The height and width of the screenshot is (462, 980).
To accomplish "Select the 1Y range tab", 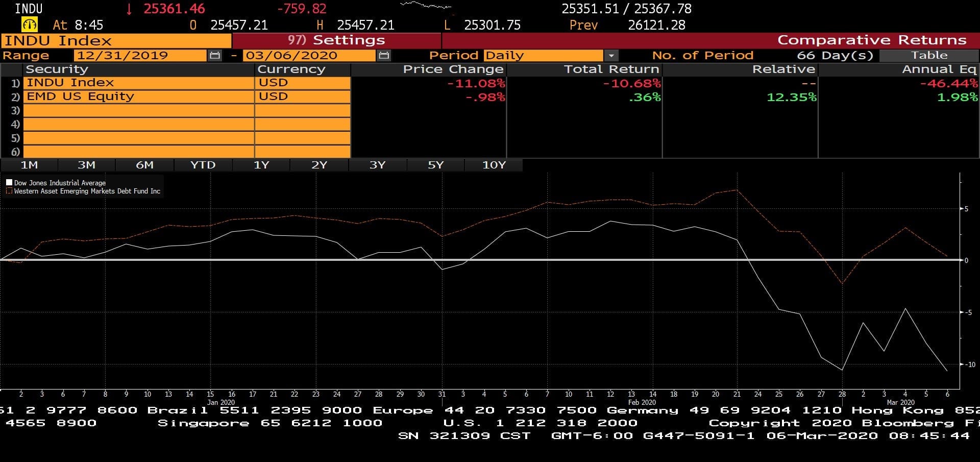I will 261,165.
